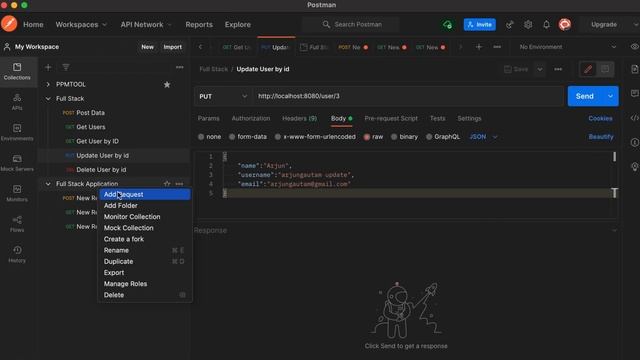Switch to the comment mode icon
This screenshot has height=360, width=640.
[x=605, y=69]
